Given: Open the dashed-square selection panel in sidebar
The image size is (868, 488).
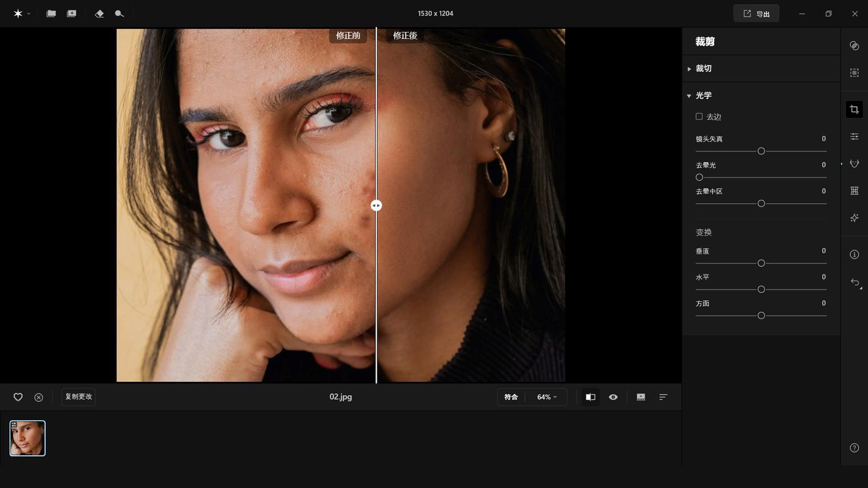Looking at the screenshot, I should coord(855,73).
